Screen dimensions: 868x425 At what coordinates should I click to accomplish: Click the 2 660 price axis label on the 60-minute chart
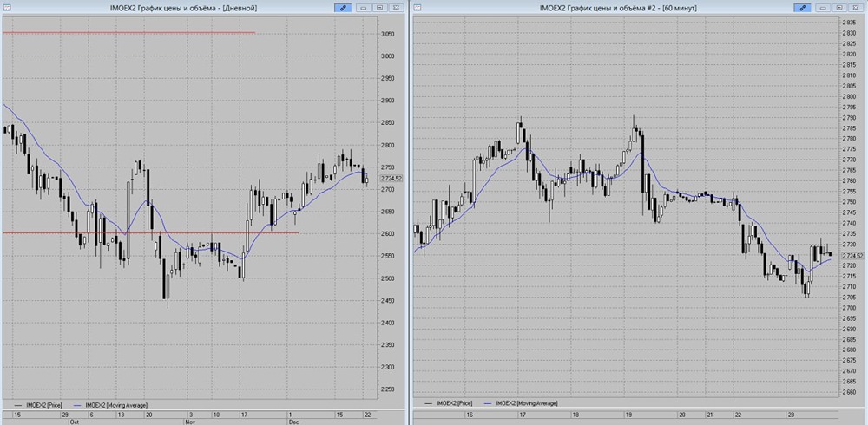[x=848, y=392]
